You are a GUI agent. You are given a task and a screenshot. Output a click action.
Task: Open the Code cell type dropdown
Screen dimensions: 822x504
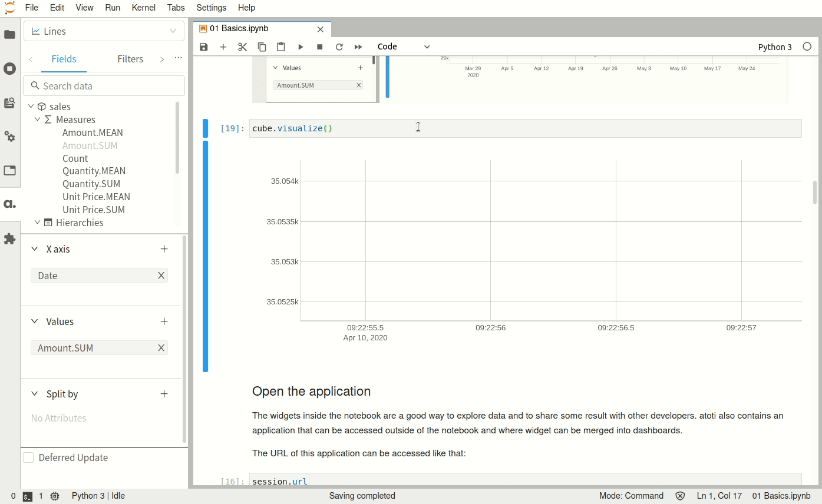click(x=404, y=47)
